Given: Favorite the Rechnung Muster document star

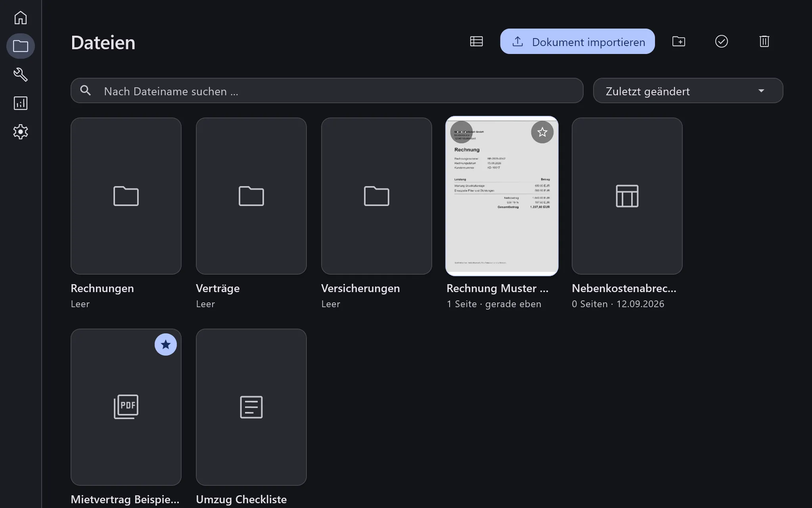Looking at the screenshot, I should coord(542,132).
